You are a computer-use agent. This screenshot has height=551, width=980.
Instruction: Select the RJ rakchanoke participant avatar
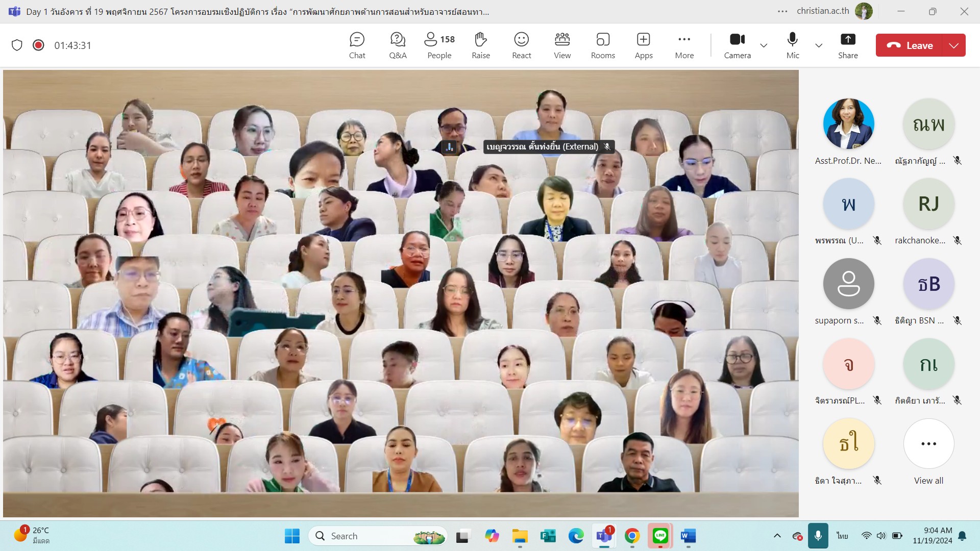click(x=928, y=204)
